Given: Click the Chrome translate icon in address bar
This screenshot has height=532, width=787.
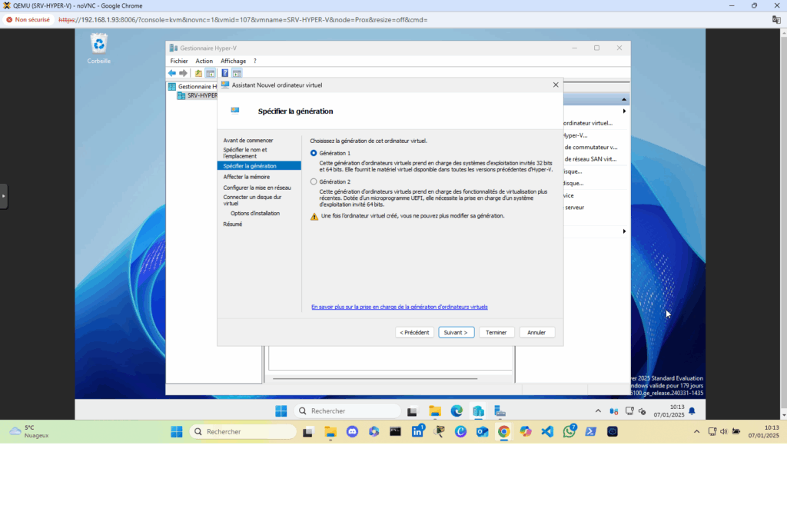Looking at the screenshot, I should click(x=776, y=20).
